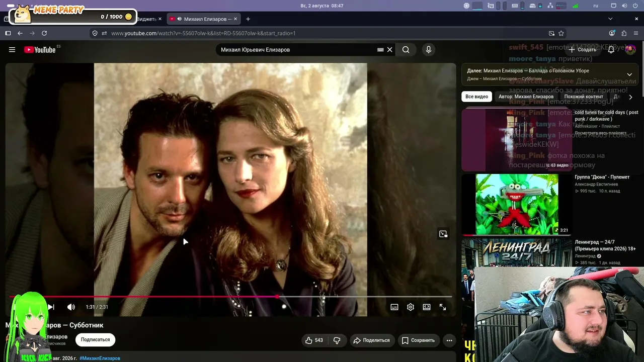Screen dimensions: 644x362
Task: Go to the YouTube home logo
Action: pos(40,50)
